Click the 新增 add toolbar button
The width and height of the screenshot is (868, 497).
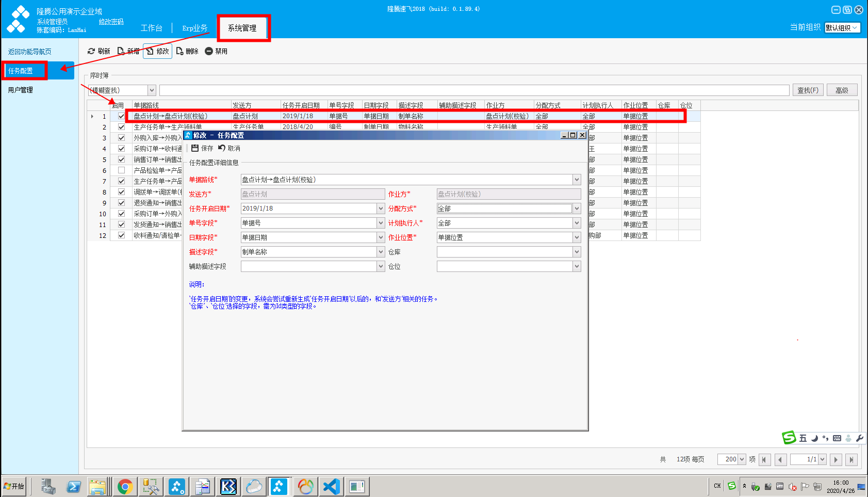tap(128, 51)
